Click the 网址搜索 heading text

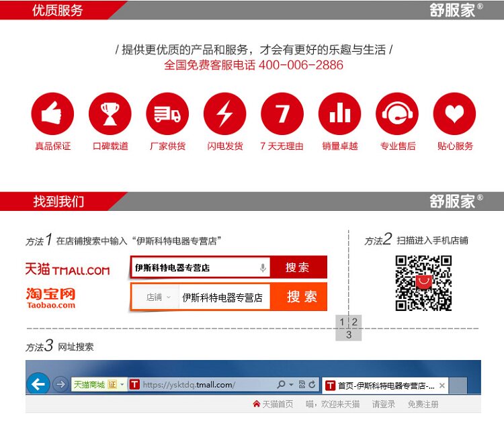(x=76, y=347)
